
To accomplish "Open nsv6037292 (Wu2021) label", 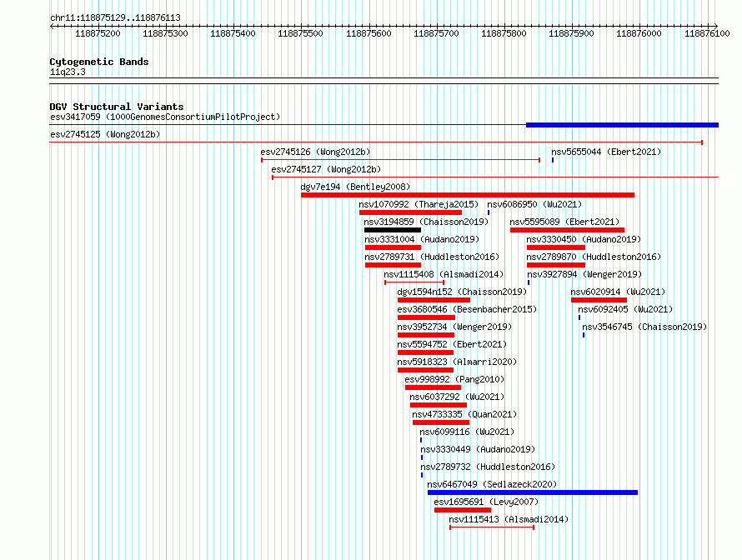I will tap(457, 397).
